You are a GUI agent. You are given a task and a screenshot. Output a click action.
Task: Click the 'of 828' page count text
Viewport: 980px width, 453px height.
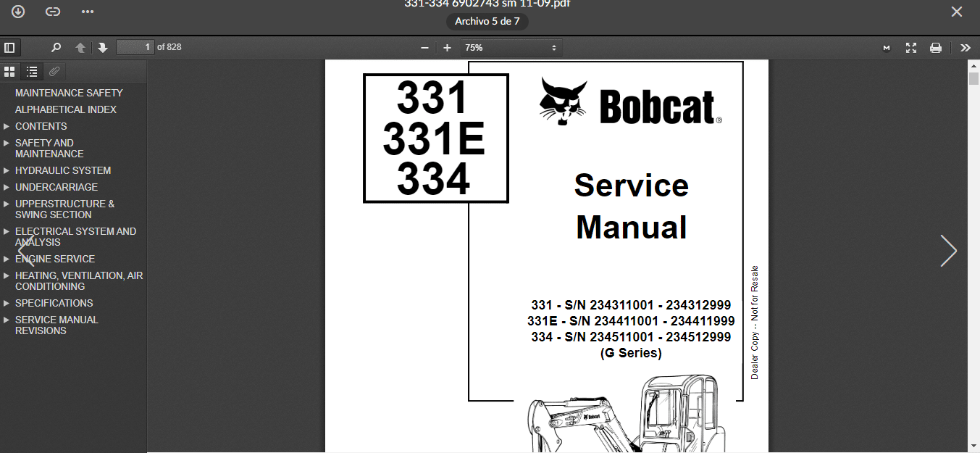pyautogui.click(x=169, y=47)
